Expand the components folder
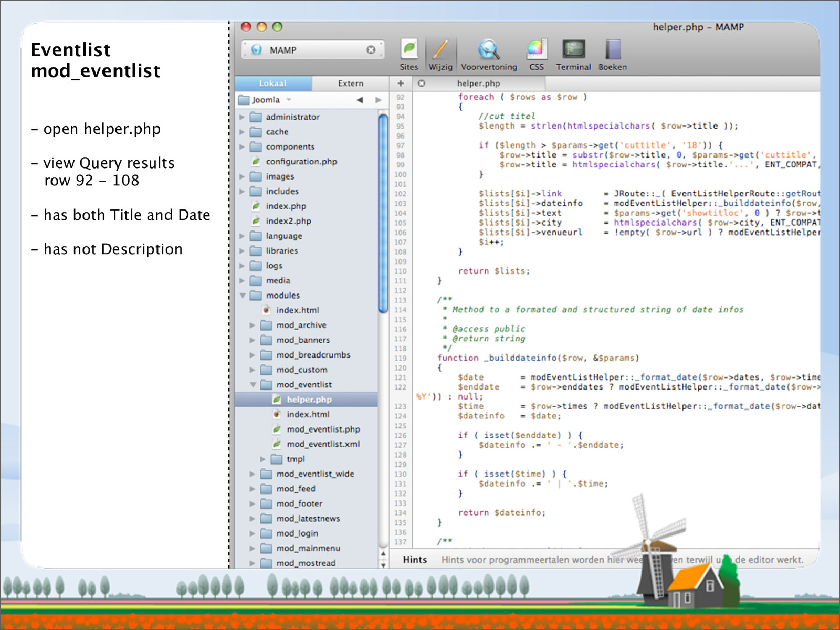The image size is (840, 630). (242, 146)
